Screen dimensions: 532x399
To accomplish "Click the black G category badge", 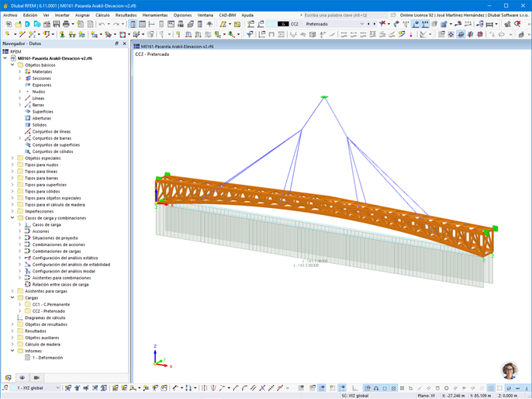I will pyautogui.click(x=283, y=24).
